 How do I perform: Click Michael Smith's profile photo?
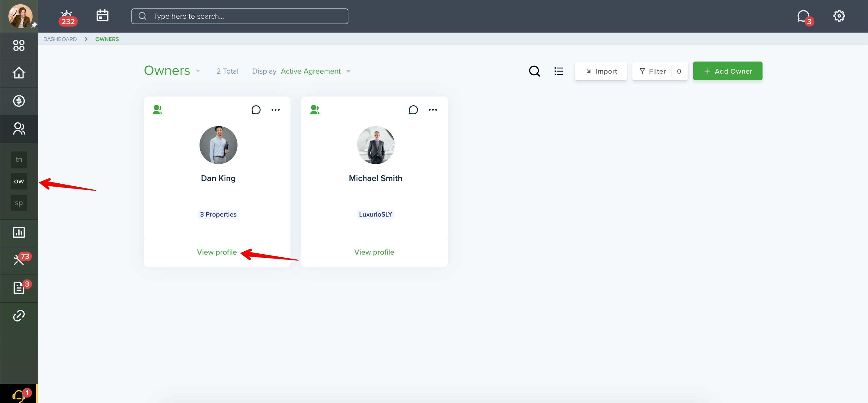(x=376, y=145)
